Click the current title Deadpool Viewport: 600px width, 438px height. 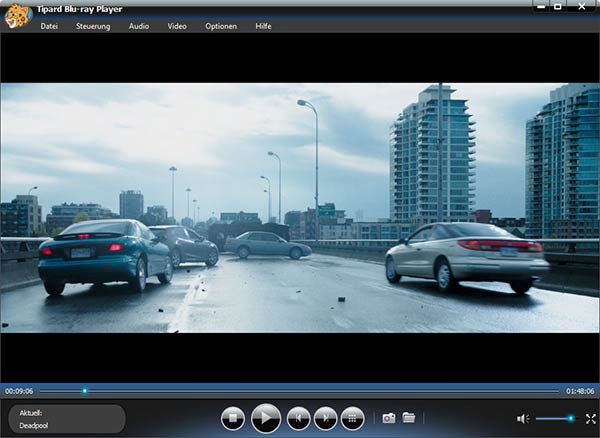(34, 425)
